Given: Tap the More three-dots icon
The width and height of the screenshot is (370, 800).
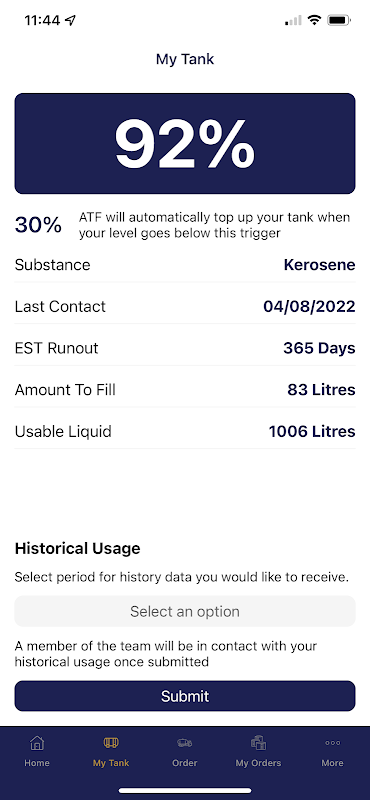Looking at the screenshot, I should [x=332, y=743].
